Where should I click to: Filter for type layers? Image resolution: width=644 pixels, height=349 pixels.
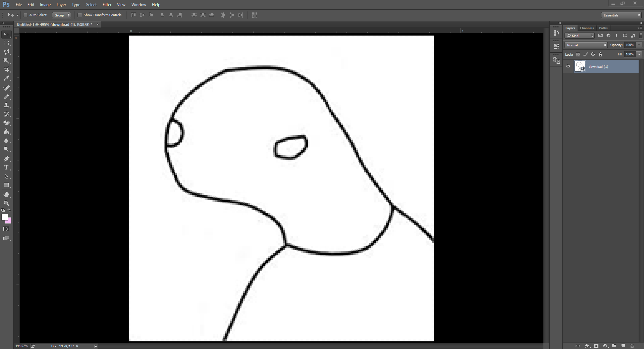(616, 36)
